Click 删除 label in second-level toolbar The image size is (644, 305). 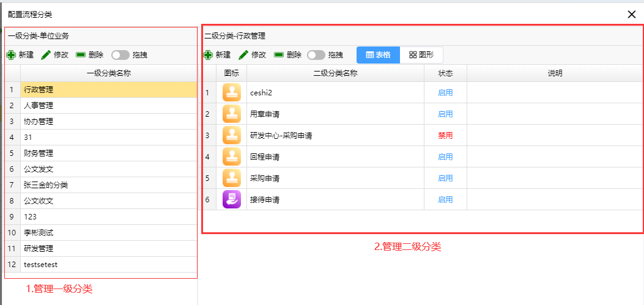(x=294, y=55)
